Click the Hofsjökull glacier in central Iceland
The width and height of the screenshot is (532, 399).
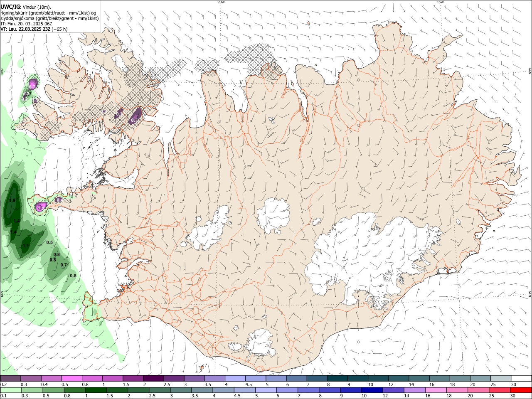click(273, 216)
